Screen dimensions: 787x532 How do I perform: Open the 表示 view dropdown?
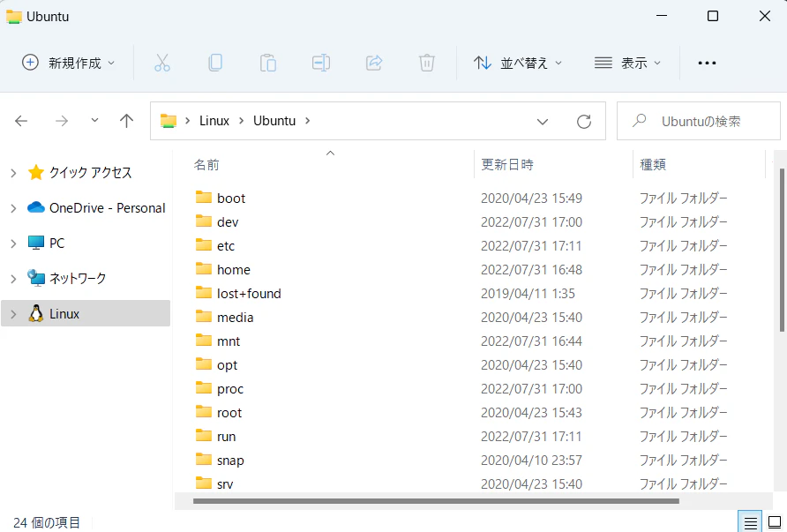(x=627, y=63)
